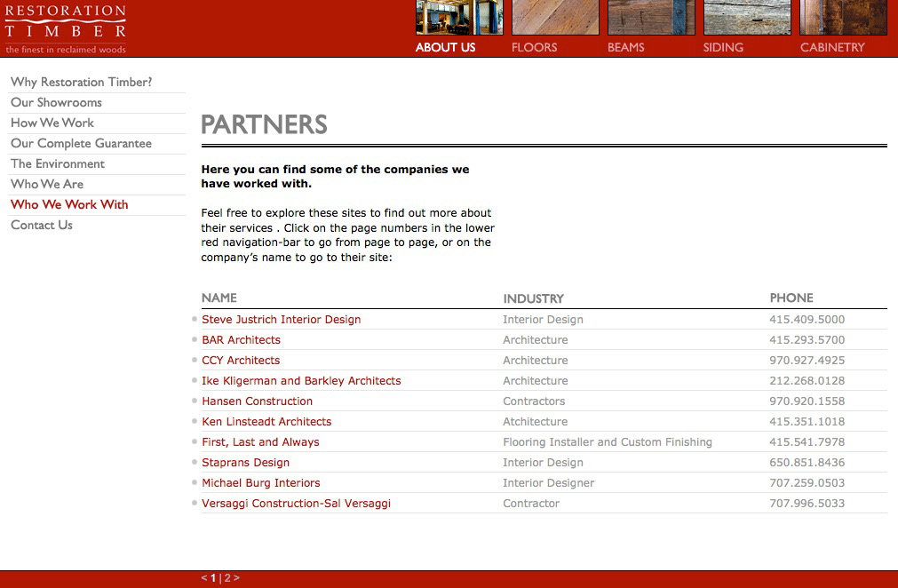
Task: Visit Steve Justrich Interior Design site
Action: [x=282, y=320]
